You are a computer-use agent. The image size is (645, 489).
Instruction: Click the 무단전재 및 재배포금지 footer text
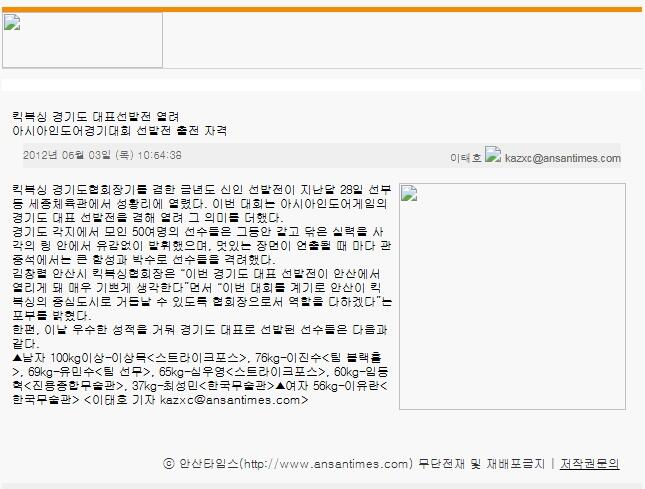point(481,463)
